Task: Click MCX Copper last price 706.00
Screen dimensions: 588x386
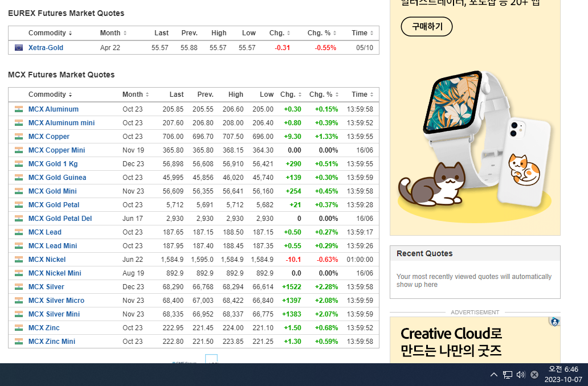Action: [173, 137]
